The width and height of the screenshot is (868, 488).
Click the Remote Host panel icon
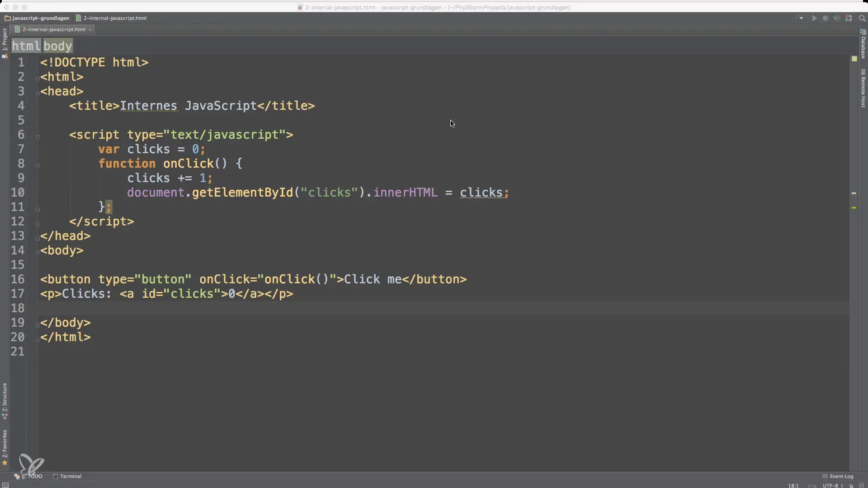click(x=863, y=72)
